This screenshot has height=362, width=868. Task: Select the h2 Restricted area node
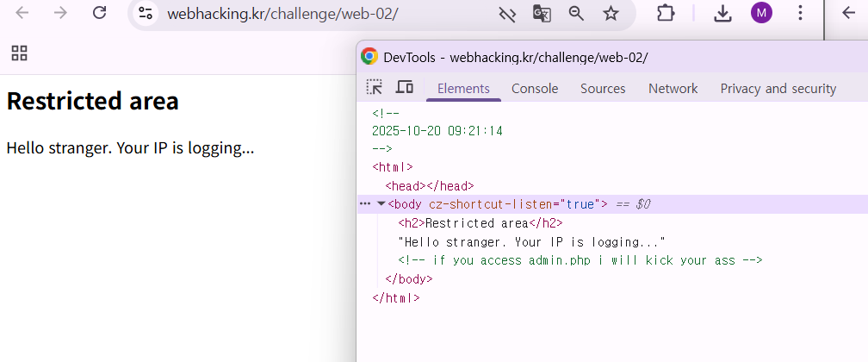480,223
